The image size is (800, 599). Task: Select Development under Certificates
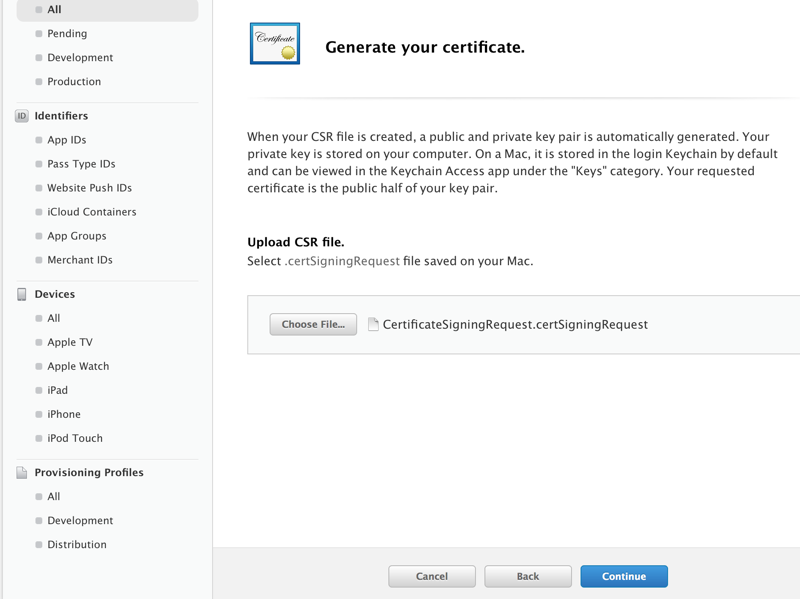pos(80,58)
